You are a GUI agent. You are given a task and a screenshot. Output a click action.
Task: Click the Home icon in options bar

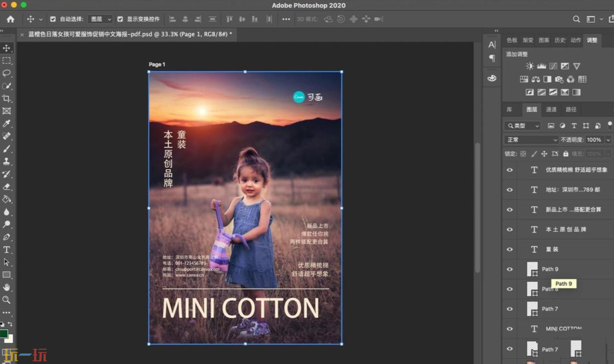(10, 19)
